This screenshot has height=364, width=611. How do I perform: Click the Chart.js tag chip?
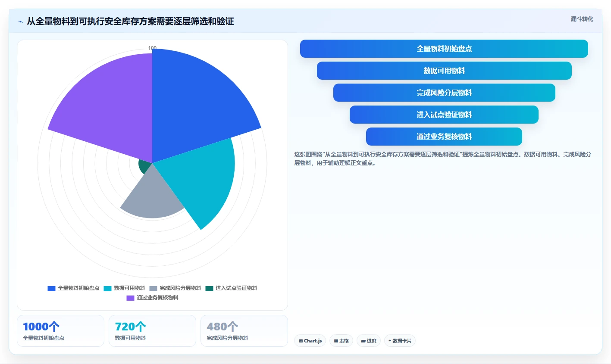click(x=310, y=341)
